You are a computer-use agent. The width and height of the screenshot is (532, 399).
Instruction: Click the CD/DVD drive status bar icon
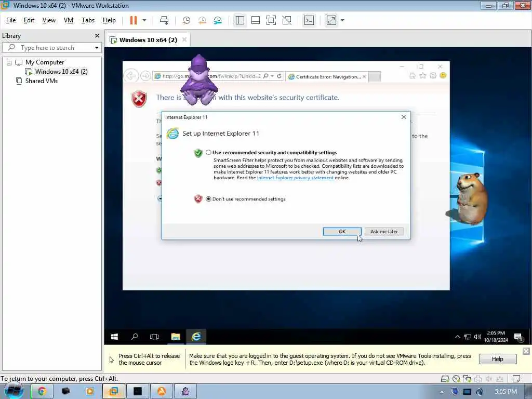point(456,379)
